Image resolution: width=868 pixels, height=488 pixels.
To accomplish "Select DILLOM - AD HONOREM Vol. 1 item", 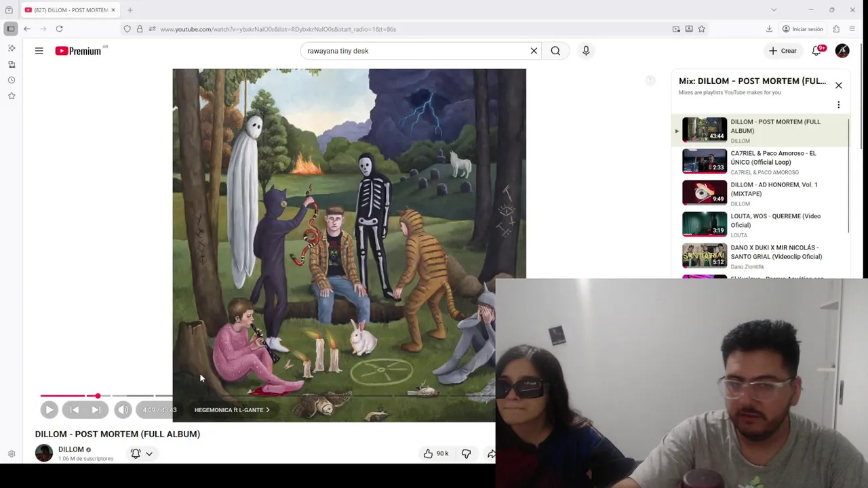I will 759,193.
